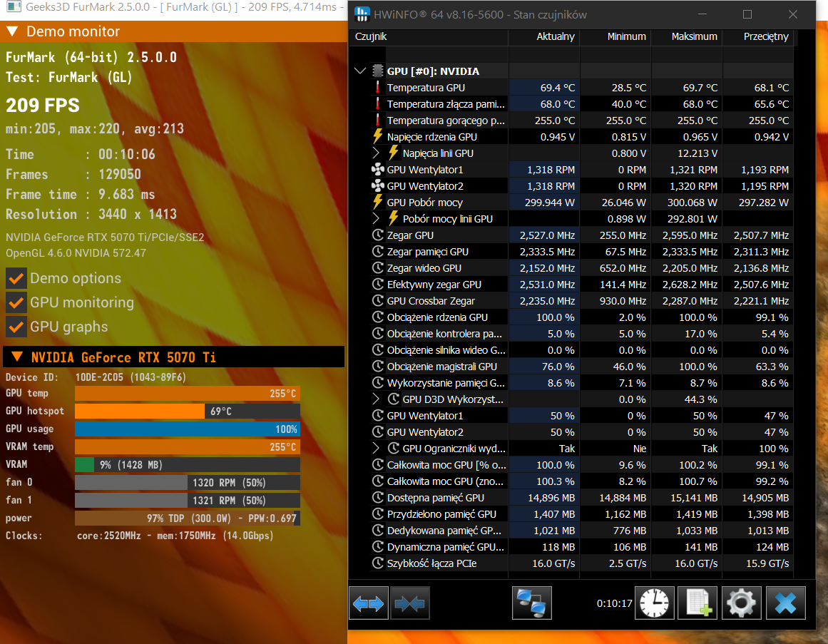The width and height of the screenshot is (828, 644).
Task: Click the log-file document with plus icon
Action: click(x=697, y=603)
